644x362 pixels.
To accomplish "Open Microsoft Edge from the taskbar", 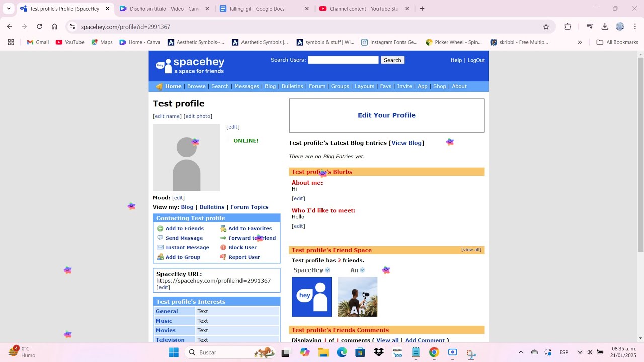I will click(x=342, y=352).
